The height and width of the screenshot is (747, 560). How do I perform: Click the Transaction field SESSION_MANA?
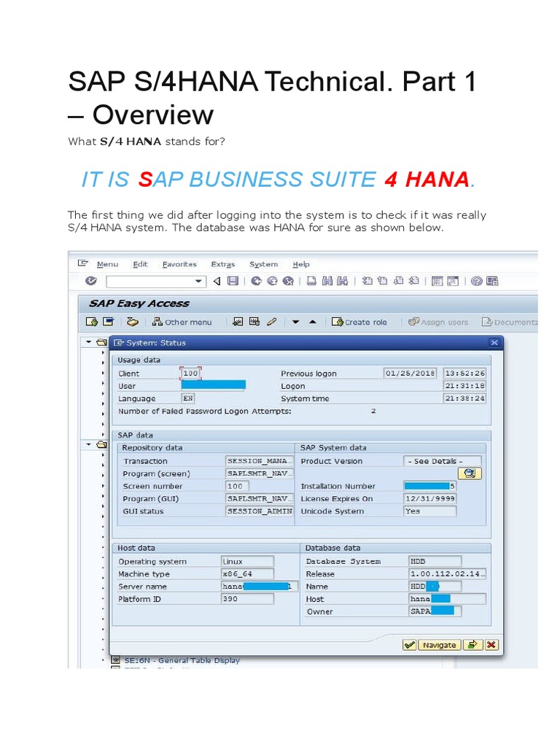[259, 461]
